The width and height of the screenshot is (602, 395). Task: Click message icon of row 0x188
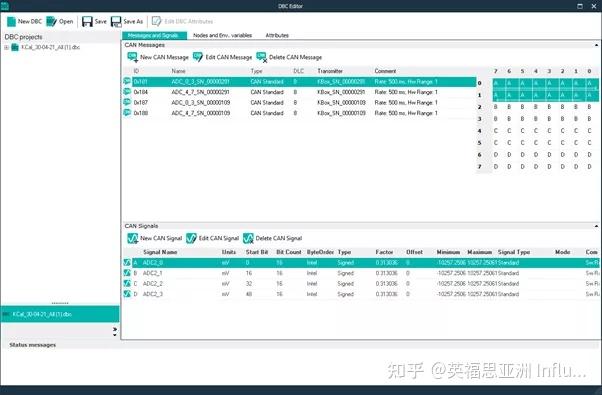coord(127,112)
